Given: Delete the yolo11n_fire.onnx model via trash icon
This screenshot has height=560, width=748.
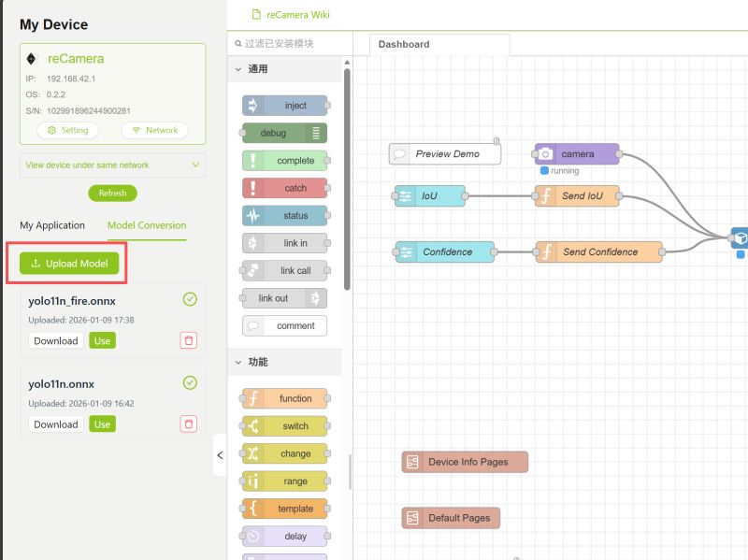Looking at the screenshot, I should tap(189, 341).
